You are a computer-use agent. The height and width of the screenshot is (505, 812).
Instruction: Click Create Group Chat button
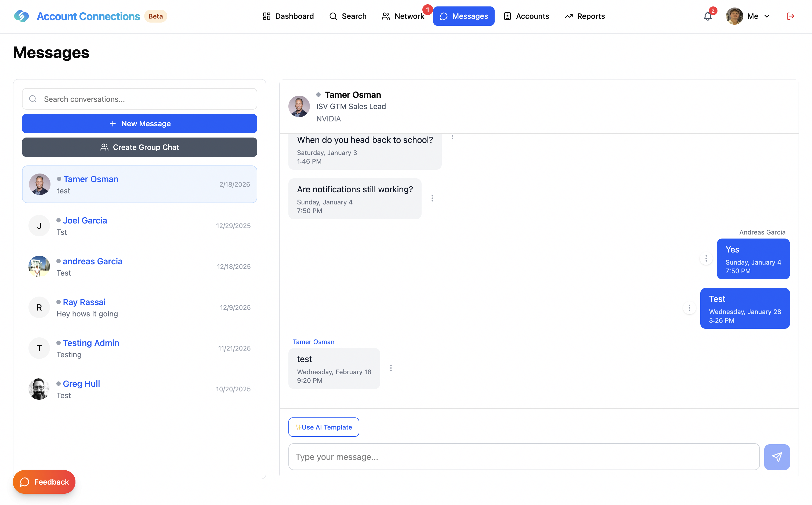click(140, 147)
